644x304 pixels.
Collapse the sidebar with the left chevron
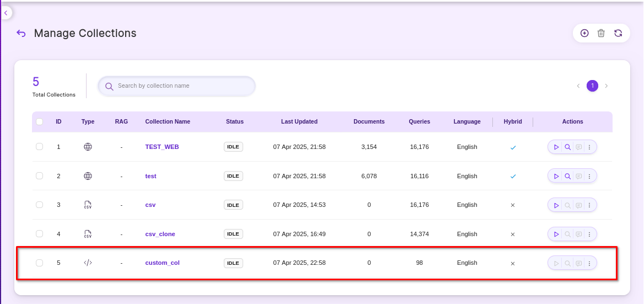click(6, 13)
